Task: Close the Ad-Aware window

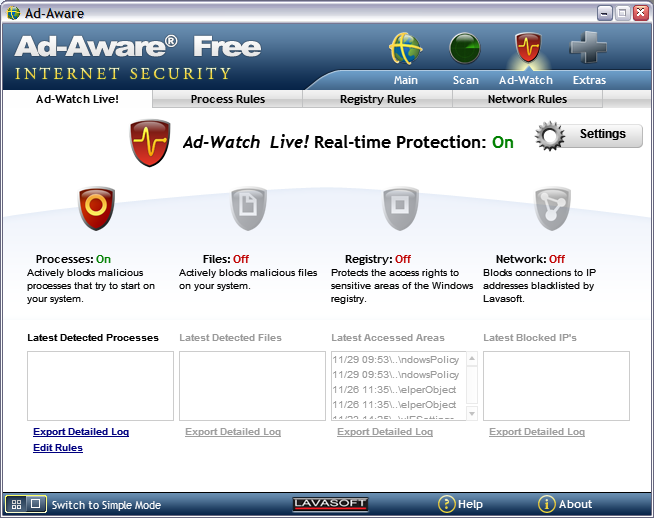Action: (640, 13)
